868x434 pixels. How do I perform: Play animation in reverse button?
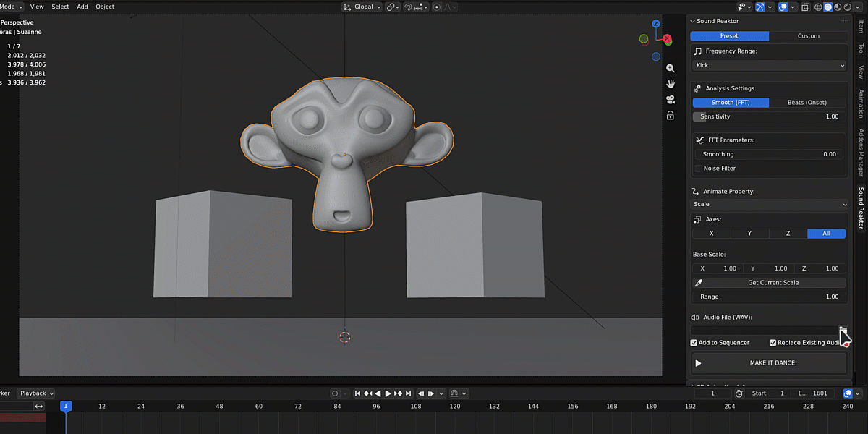tap(378, 393)
